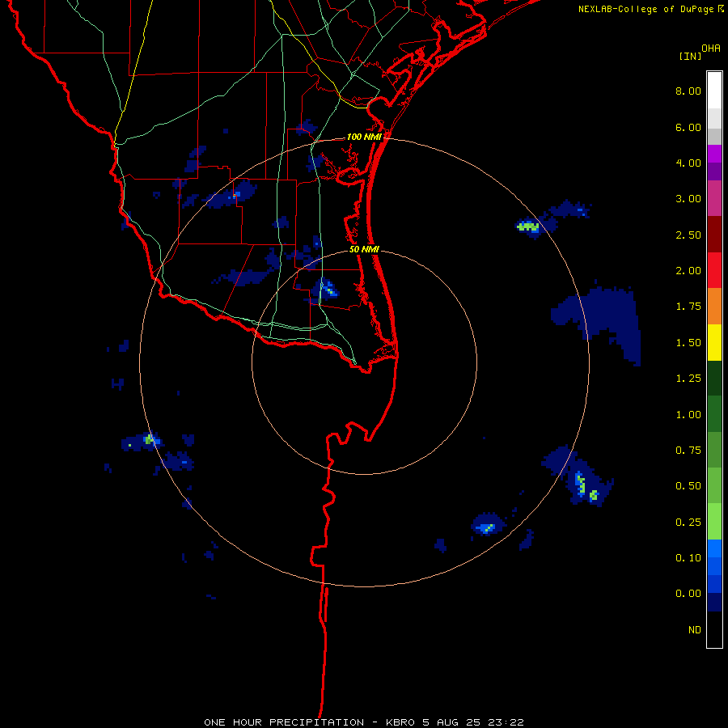Click the 3.00 legend value

(x=688, y=199)
